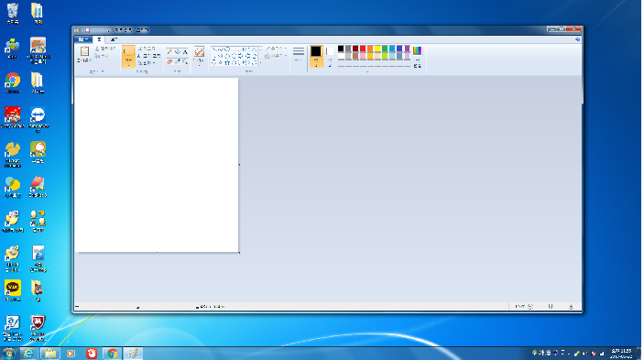Click the Copy button
Screen dimensions: 644x360
tap(102, 56)
